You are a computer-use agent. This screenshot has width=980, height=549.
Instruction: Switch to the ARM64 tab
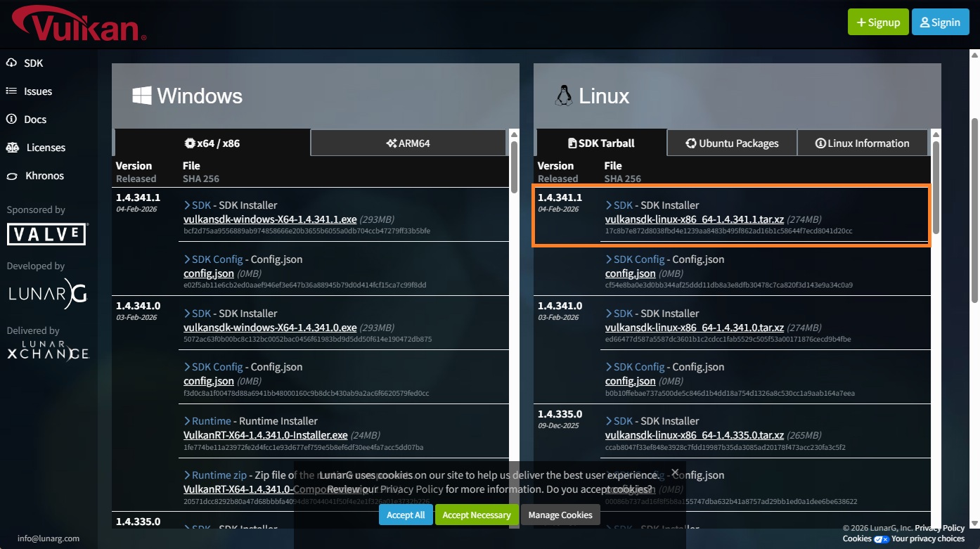click(x=408, y=143)
